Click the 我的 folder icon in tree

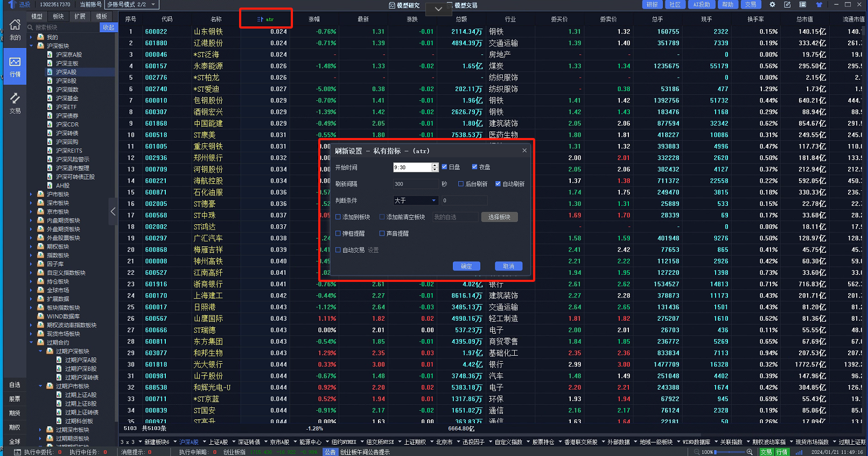pos(40,37)
